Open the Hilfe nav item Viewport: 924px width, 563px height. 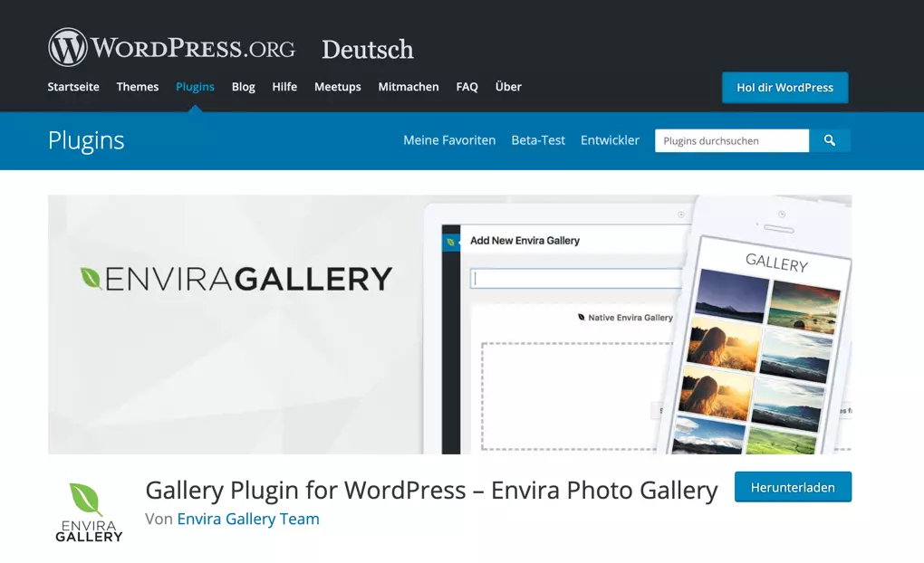point(284,87)
